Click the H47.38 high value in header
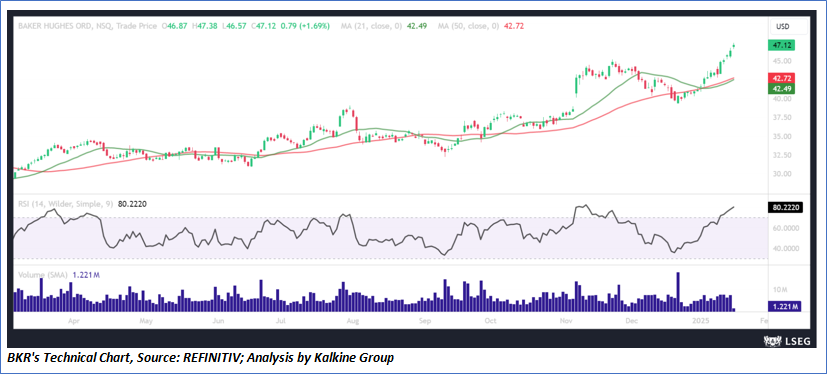 tap(205, 26)
